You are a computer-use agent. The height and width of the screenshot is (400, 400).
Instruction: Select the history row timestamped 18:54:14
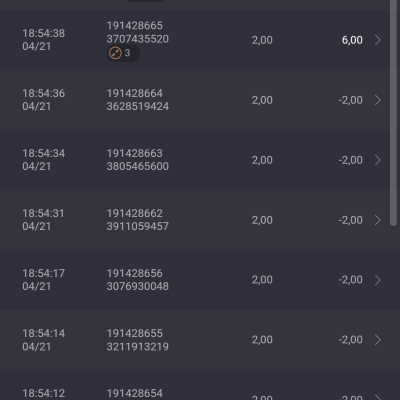pos(195,340)
